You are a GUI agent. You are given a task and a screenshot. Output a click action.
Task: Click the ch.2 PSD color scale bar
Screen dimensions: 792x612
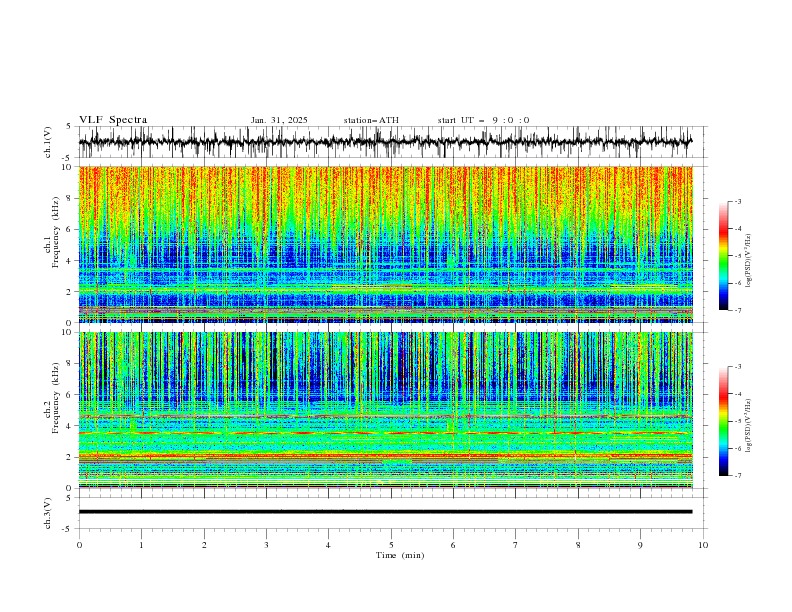723,421
